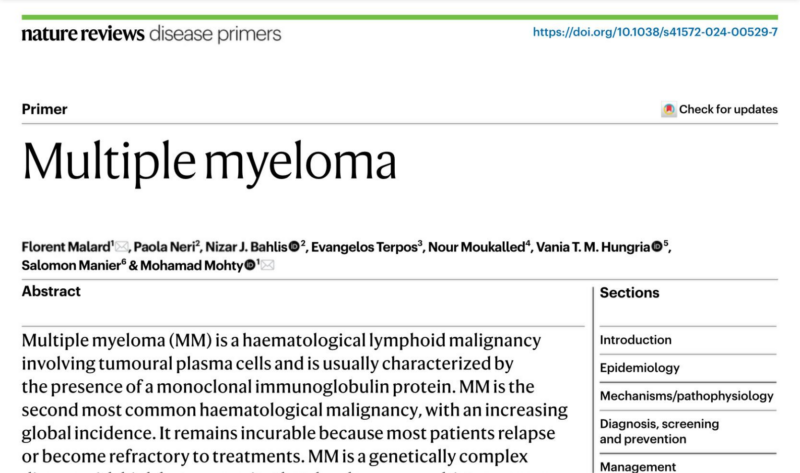Click the Check for updates badge icon
Viewport: 800px width, 473px height.
pyautogui.click(x=669, y=109)
